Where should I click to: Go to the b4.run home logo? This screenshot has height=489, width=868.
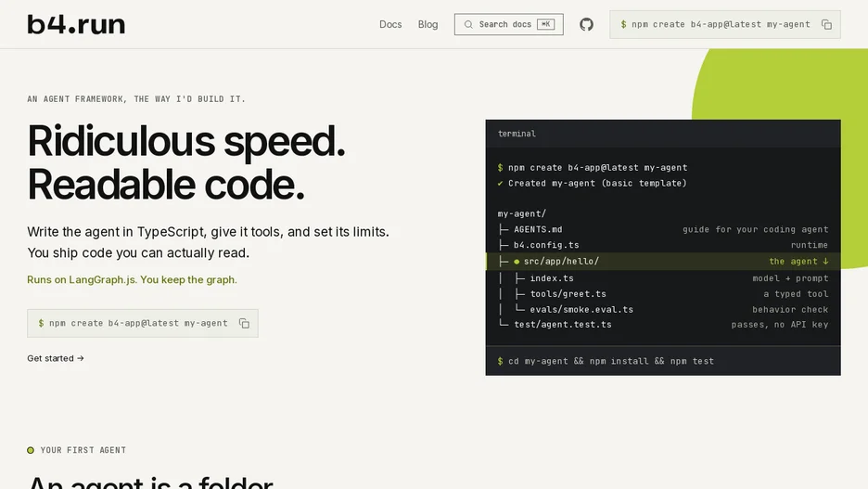tap(76, 24)
